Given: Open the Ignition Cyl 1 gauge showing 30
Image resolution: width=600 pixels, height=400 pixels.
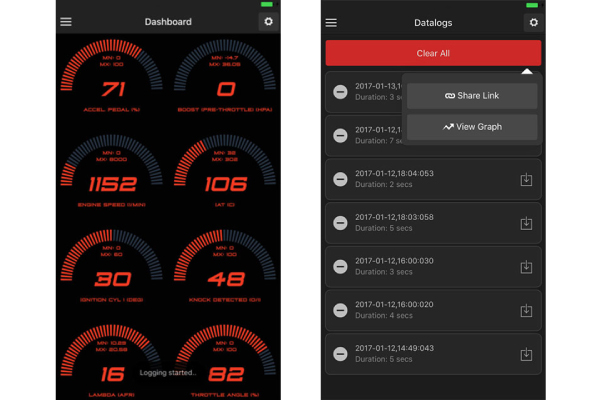Looking at the screenshot, I should coord(112,275).
